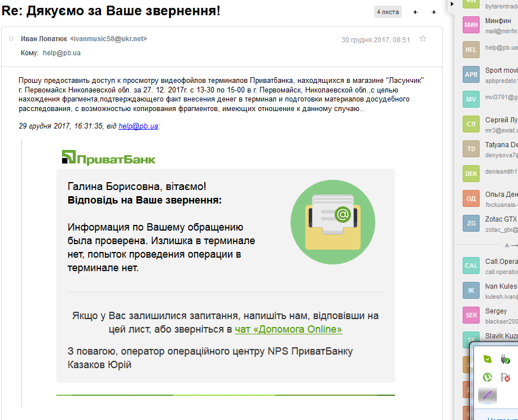
Task: Go to the next message arrow
Action: [x=433, y=12]
